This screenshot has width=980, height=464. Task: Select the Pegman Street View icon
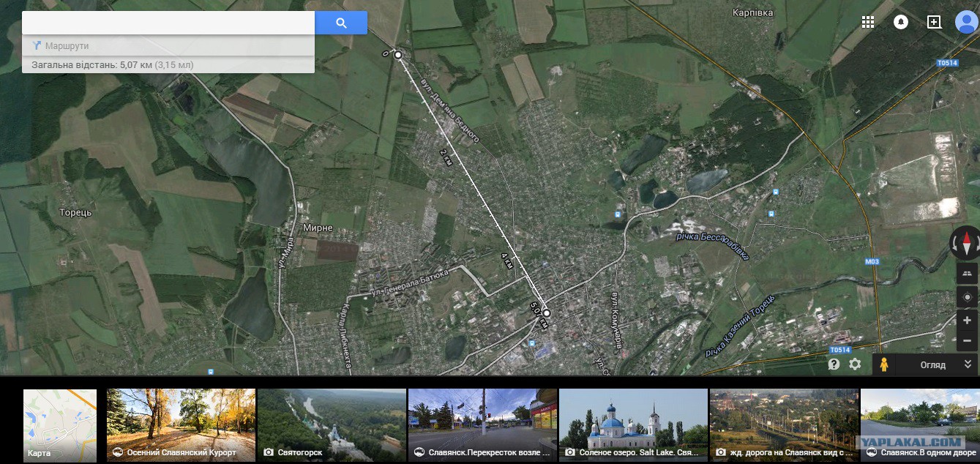click(x=884, y=364)
